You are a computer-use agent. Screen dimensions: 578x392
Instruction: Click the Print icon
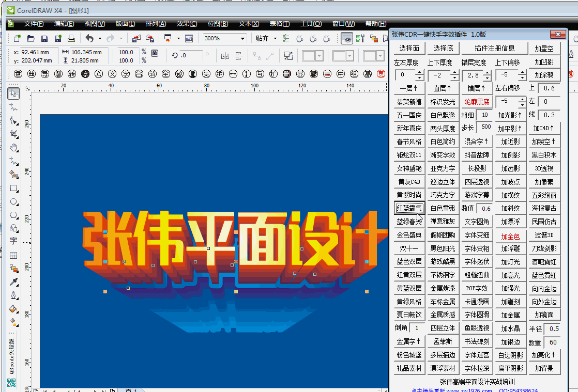pos(71,38)
